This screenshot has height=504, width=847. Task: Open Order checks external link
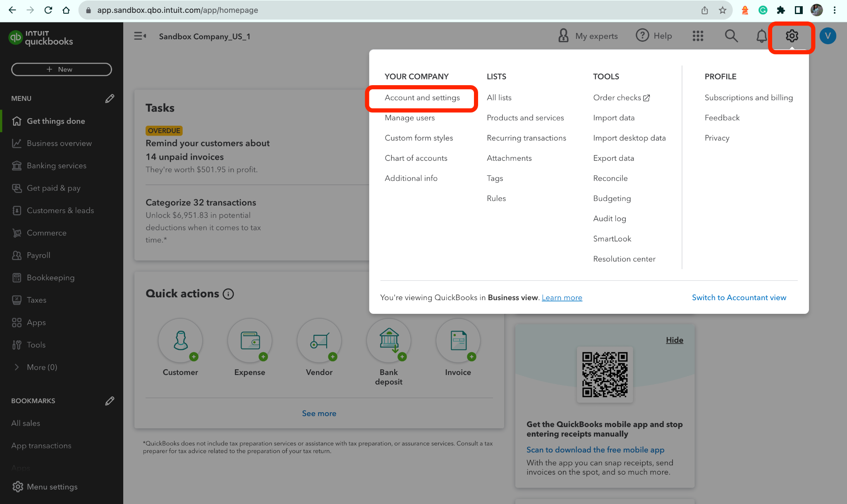tap(622, 98)
